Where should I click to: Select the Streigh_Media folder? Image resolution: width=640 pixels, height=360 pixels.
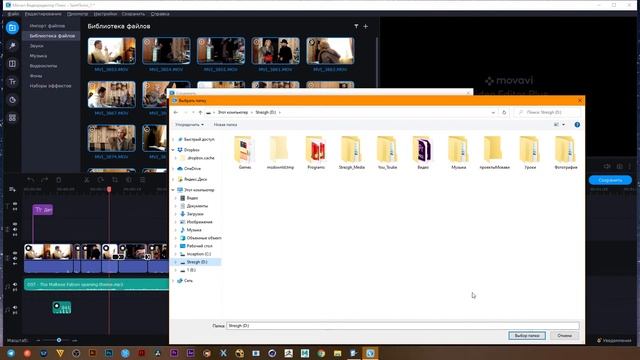pyautogui.click(x=351, y=153)
